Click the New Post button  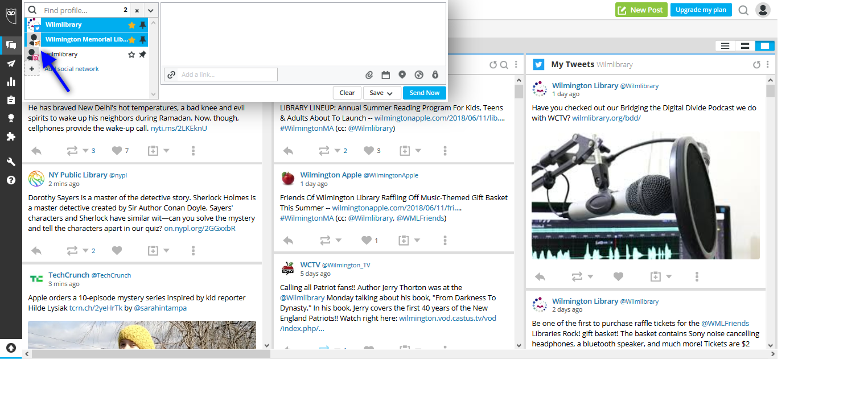[641, 10]
